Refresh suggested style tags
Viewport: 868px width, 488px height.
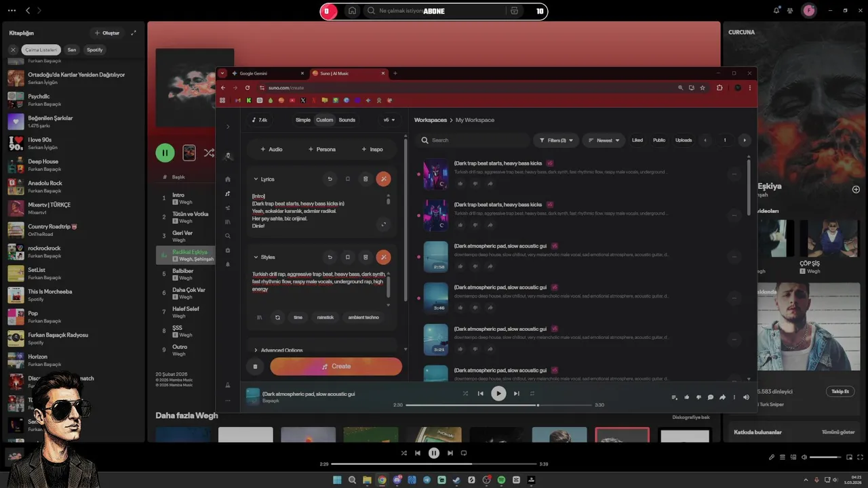tap(277, 317)
